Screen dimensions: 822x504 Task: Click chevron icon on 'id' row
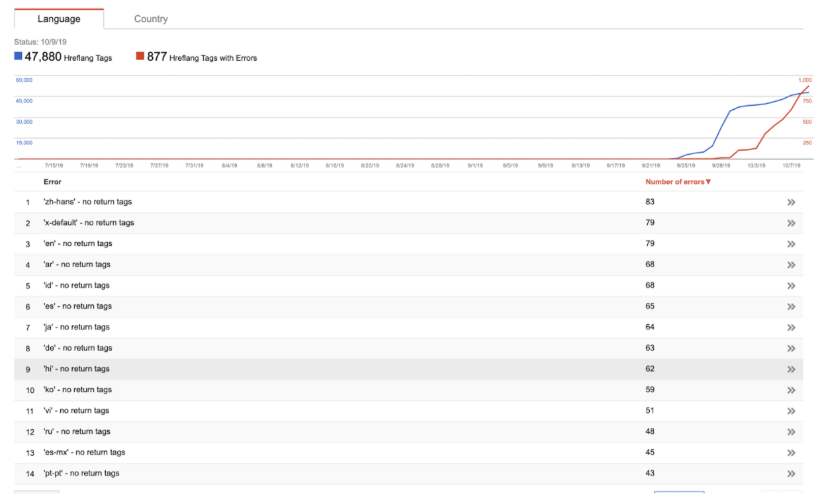point(791,286)
